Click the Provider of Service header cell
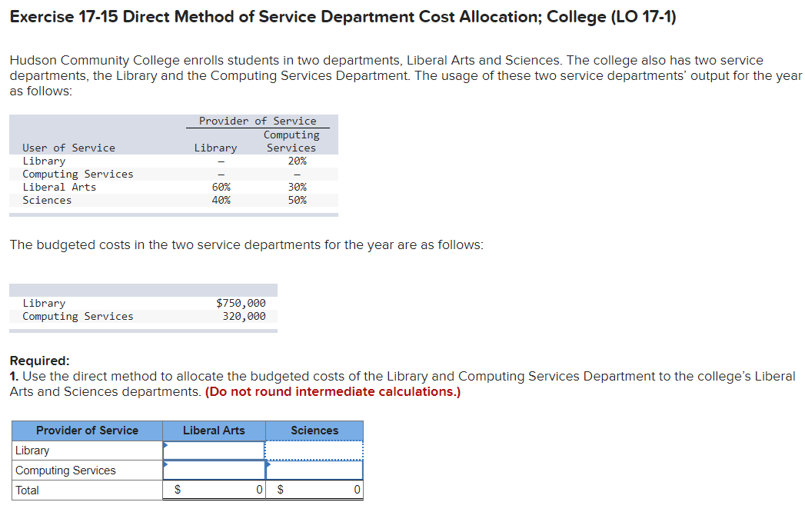This screenshot has height=532, width=805. [x=86, y=430]
